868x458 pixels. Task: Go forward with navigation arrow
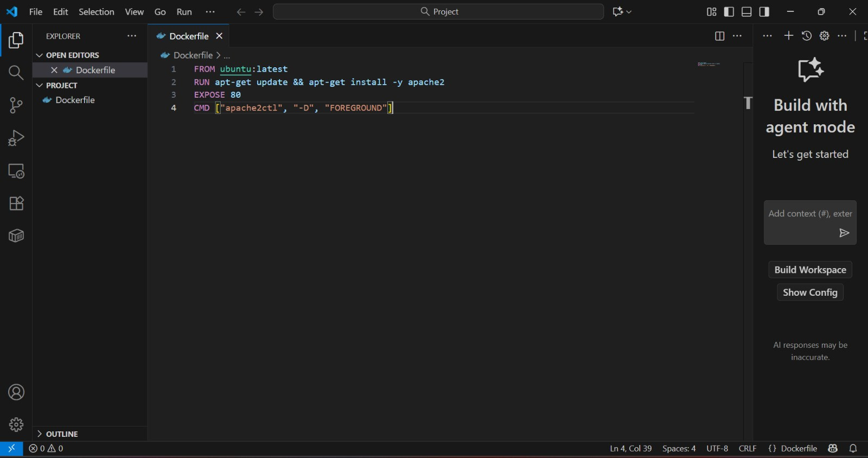pos(259,12)
